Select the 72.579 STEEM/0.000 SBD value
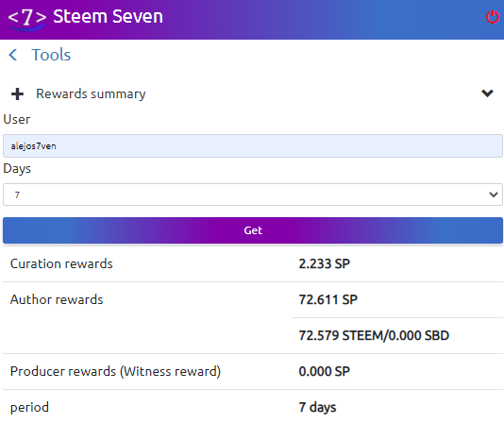This screenshot has width=504, height=423. (x=374, y=335)
